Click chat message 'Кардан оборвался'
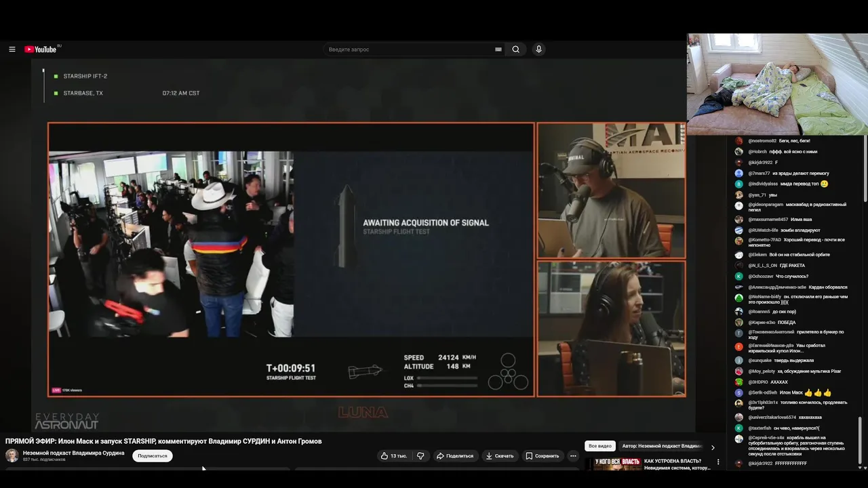Viewport: 868px width, 488px height. pos(828,287)
